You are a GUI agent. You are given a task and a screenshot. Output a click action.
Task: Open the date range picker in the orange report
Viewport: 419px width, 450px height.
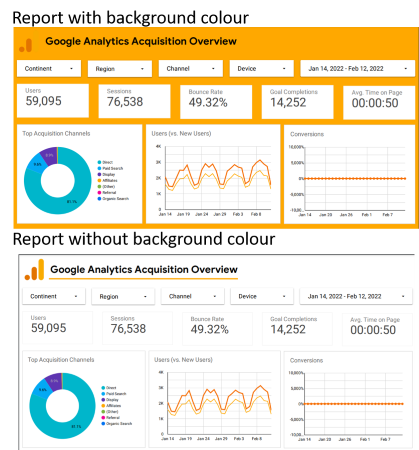[358, 69]
